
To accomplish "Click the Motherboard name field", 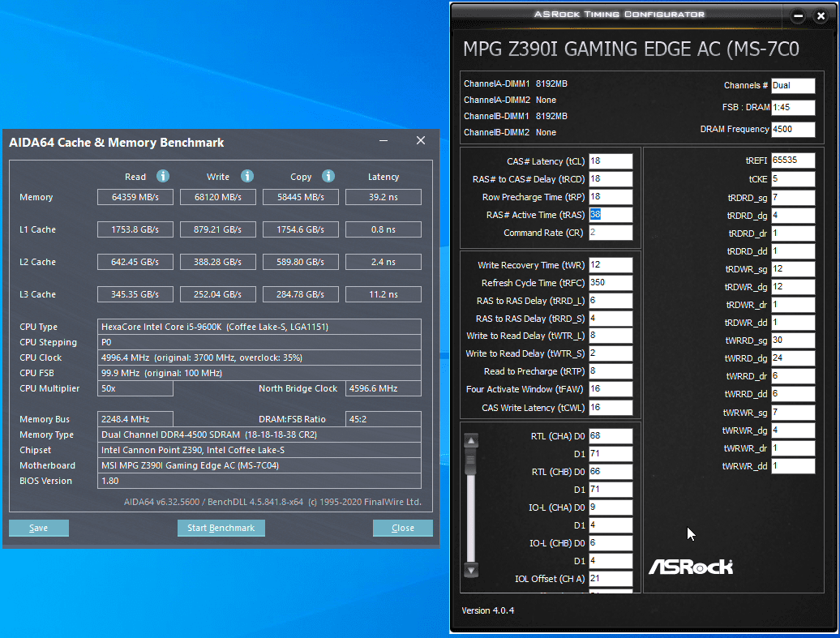I will pos(259,465).
